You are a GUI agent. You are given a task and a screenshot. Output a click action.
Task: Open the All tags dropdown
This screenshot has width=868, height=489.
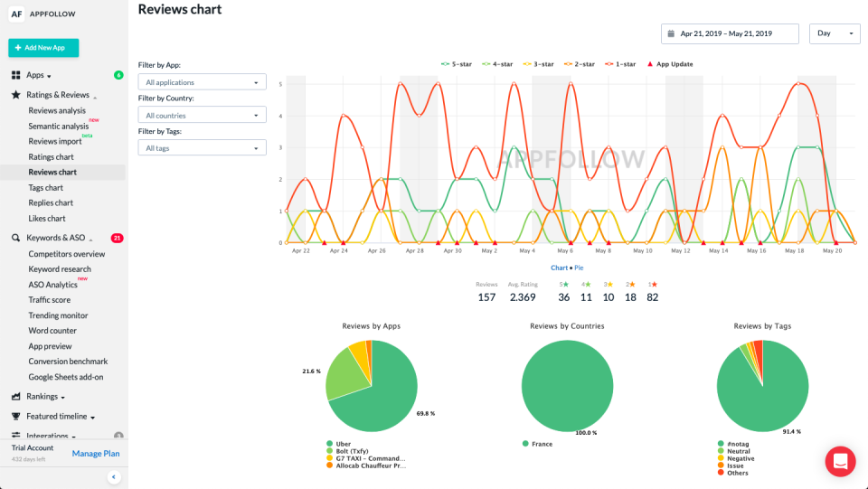202,147
